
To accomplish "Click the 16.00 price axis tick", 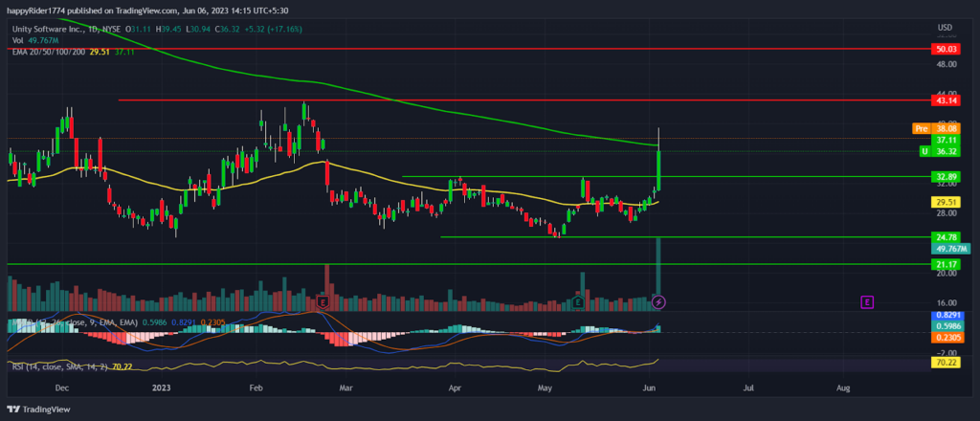I will (x=947, y=303).
